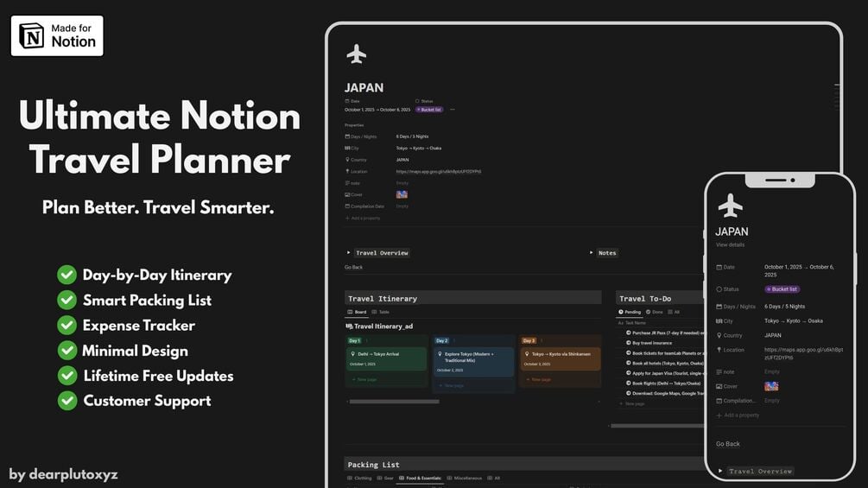Open the maps.app.goo.gl Location link in tablet view
Viewport: 868px width, 488px height.
439,172
